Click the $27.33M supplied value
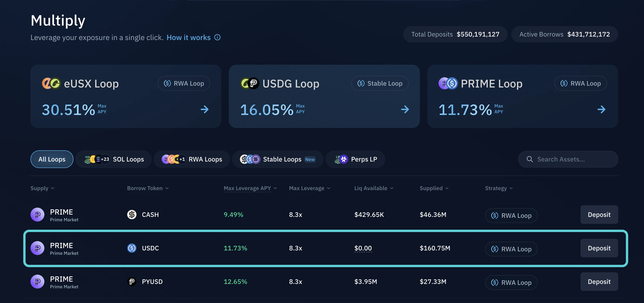This screenshot has height=303, width=644. pyautogui.click(x=433, y=282)
